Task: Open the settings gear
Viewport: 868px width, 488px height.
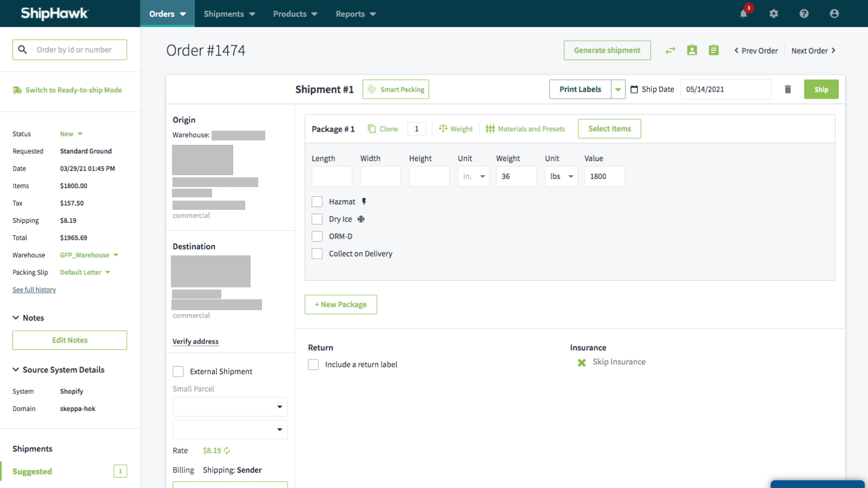Action: 774,14
